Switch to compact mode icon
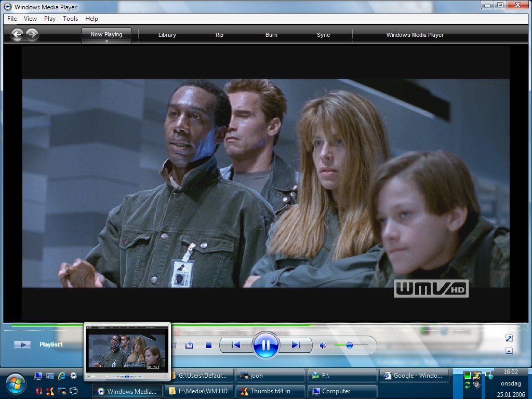Viewport: 532px width, 399px height. [509, 352]
